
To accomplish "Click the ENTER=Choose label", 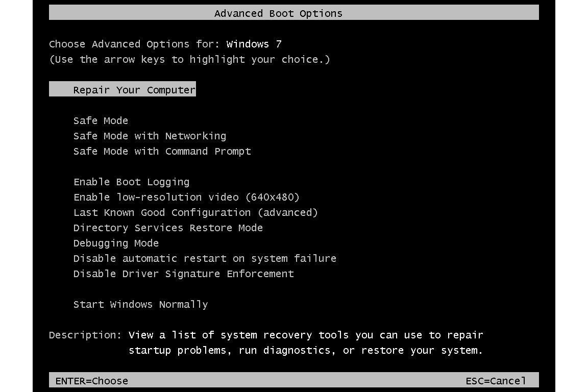I will click(x=91, y=381).
